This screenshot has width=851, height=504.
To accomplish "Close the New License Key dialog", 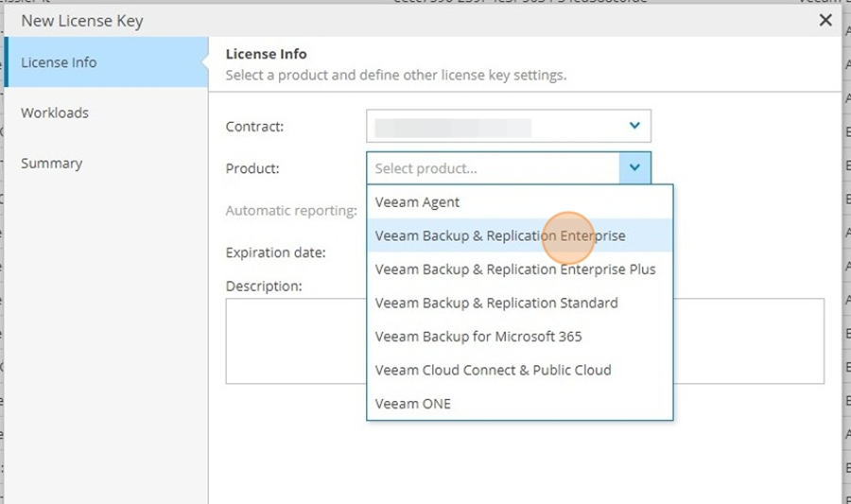I will tap(825, 21).
